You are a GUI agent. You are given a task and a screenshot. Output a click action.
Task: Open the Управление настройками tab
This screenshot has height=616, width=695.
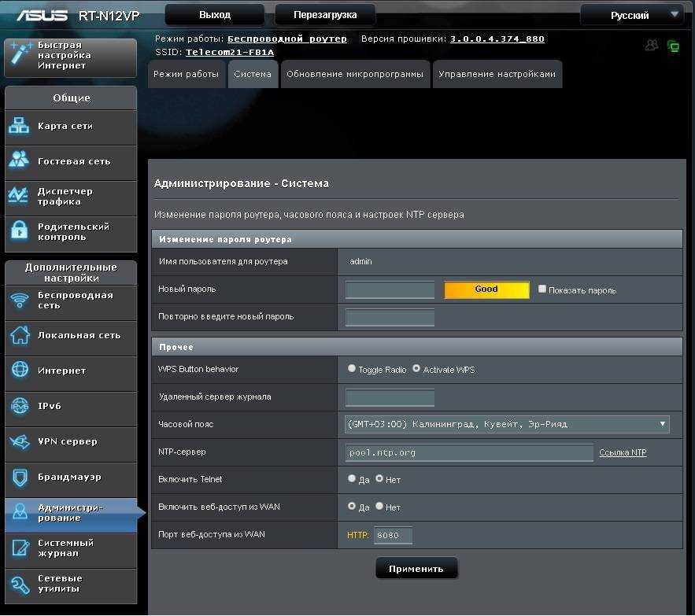497,74
